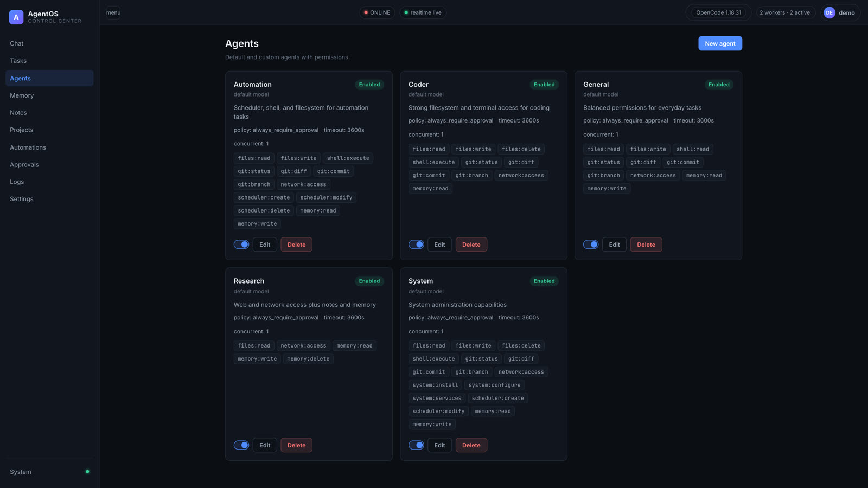Screen dimensions: 868x488
Task: Edit the General agent
Action: [614, 245]
